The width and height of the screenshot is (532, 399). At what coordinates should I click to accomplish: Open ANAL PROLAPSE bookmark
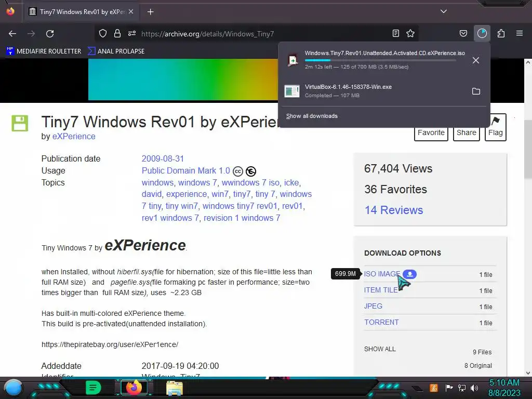click(116, 51)
